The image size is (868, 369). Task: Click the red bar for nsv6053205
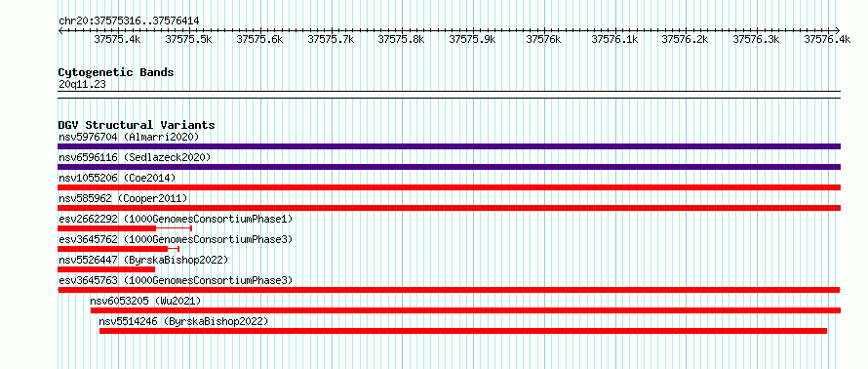465,310
